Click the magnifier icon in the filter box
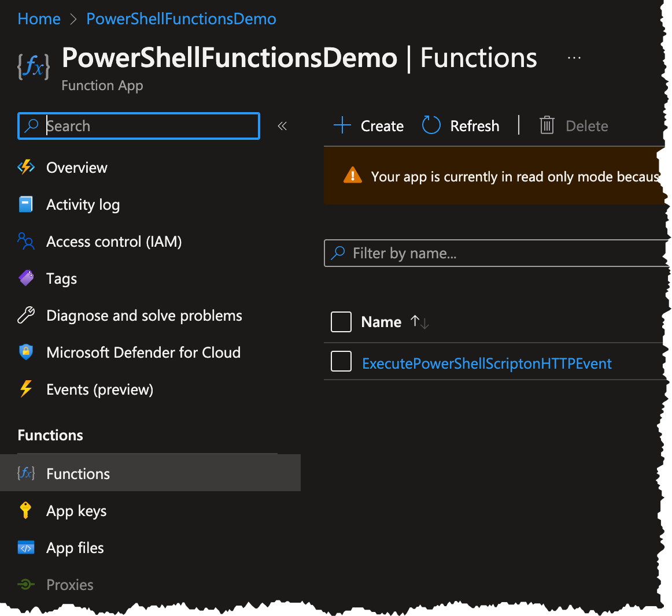 [338, 253]
